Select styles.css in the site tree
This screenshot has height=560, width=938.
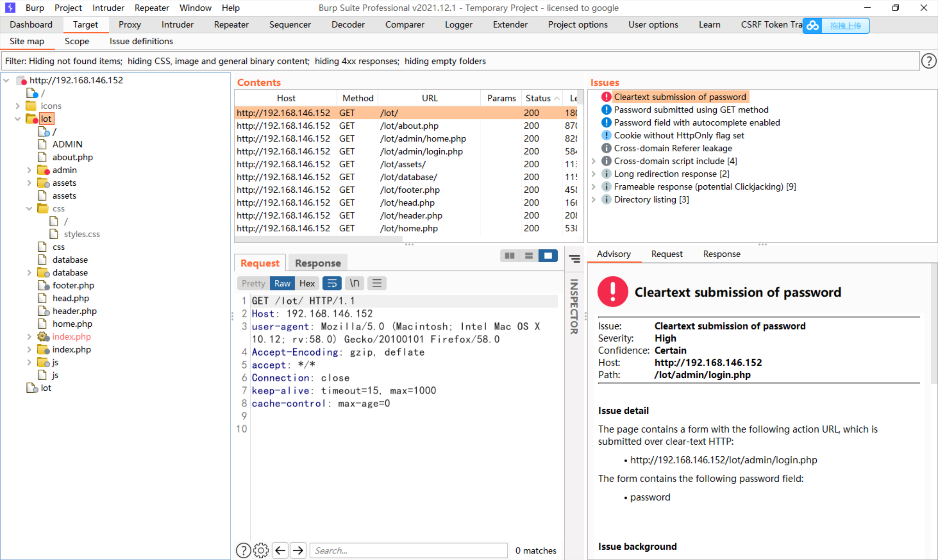(82, 234)
